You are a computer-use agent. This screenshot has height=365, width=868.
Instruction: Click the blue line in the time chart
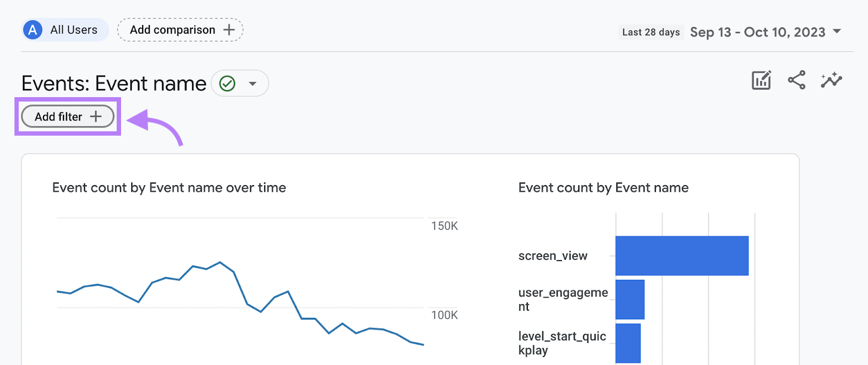pos(220,262)
